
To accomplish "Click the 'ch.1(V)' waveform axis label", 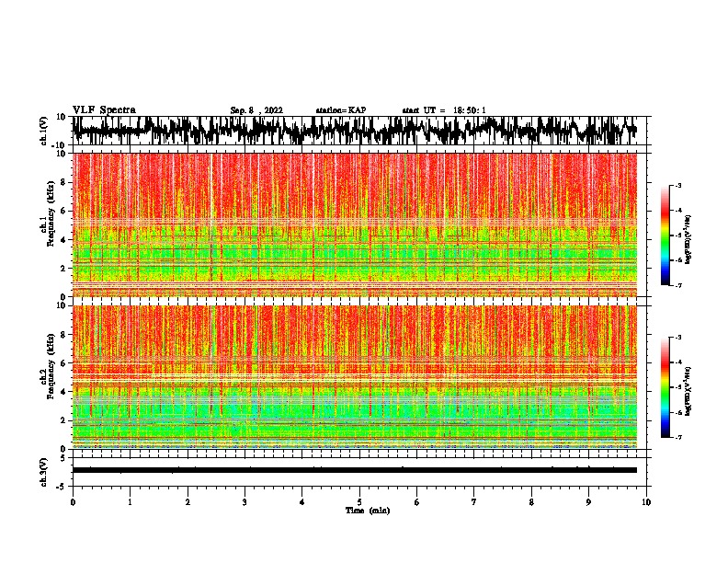I will 44,131.
